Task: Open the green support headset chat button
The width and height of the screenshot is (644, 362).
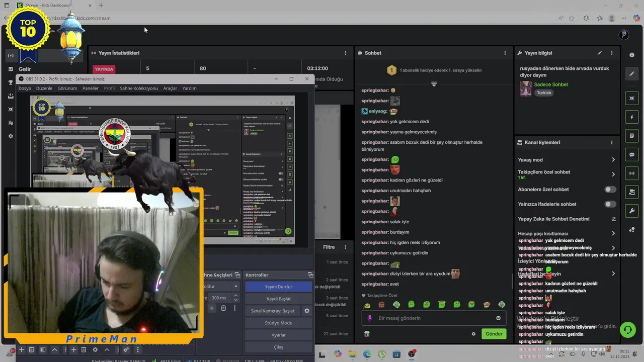Action: pyautogui.click(x=627, y=330)
